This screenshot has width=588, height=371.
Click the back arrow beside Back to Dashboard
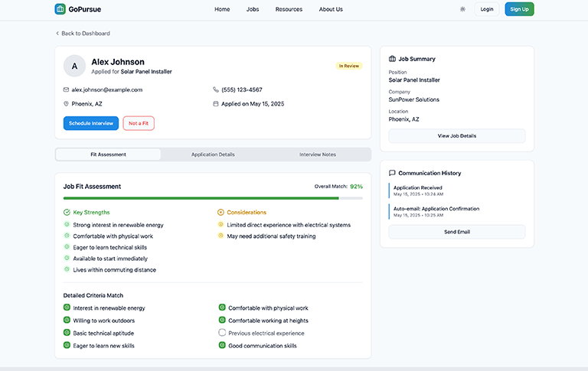click(x=57, y=34)
